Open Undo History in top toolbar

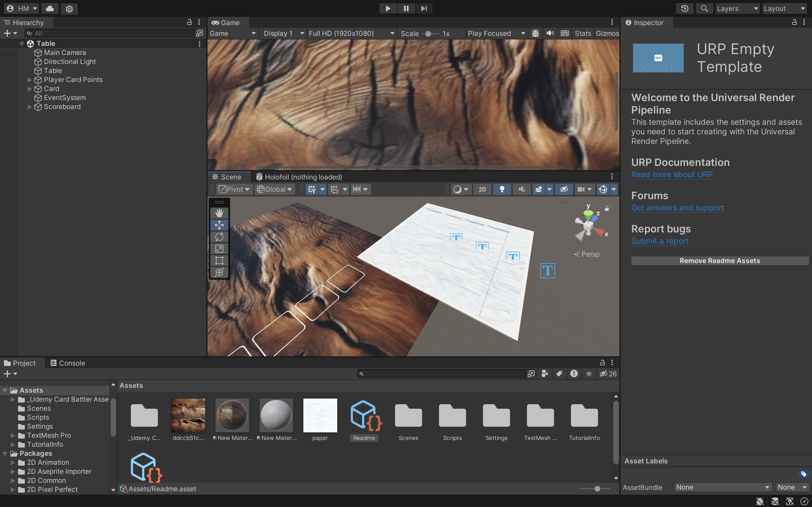[685, 8]
